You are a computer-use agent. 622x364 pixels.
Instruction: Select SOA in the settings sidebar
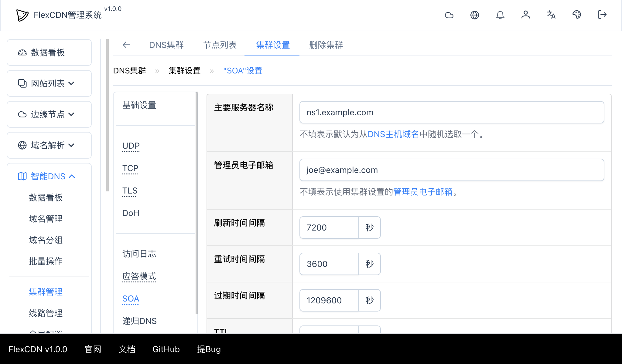(131, 298)
